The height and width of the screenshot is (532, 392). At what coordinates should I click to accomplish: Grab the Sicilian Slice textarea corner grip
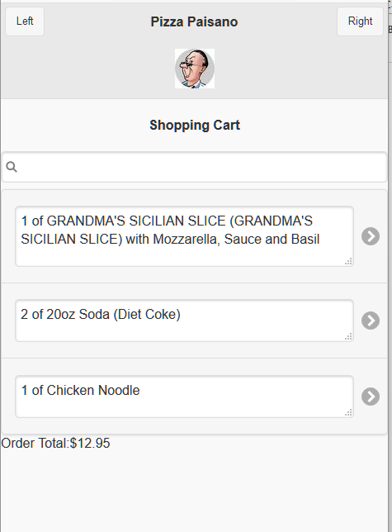click(348, 261)
